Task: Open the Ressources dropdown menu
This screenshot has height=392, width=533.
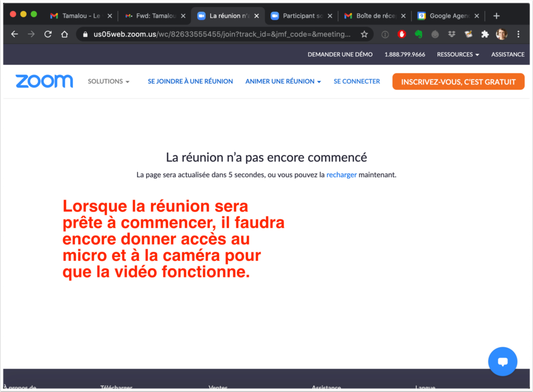Action: (458, 54)
